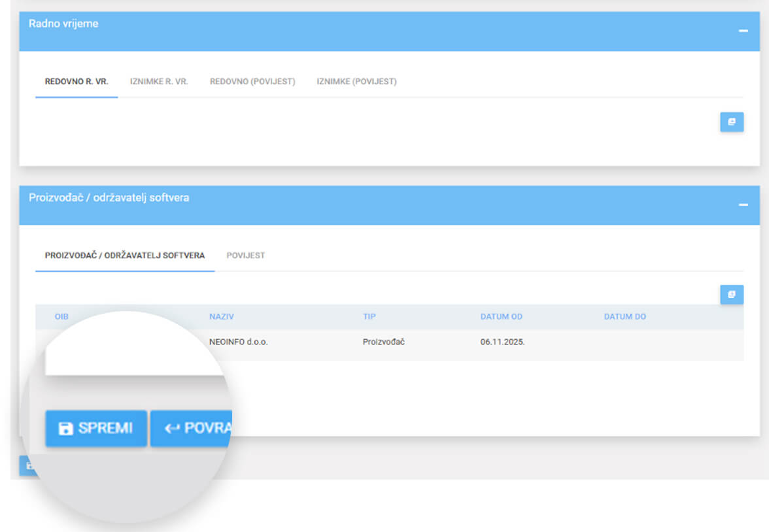Click the TIP column header
769x532 pixels.
coord(369,317)
